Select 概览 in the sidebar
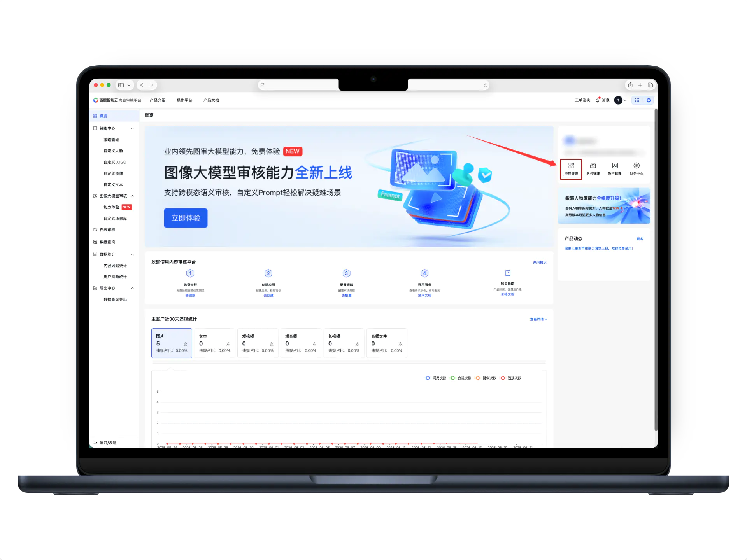Screen dimensions: 747x560 114,116
